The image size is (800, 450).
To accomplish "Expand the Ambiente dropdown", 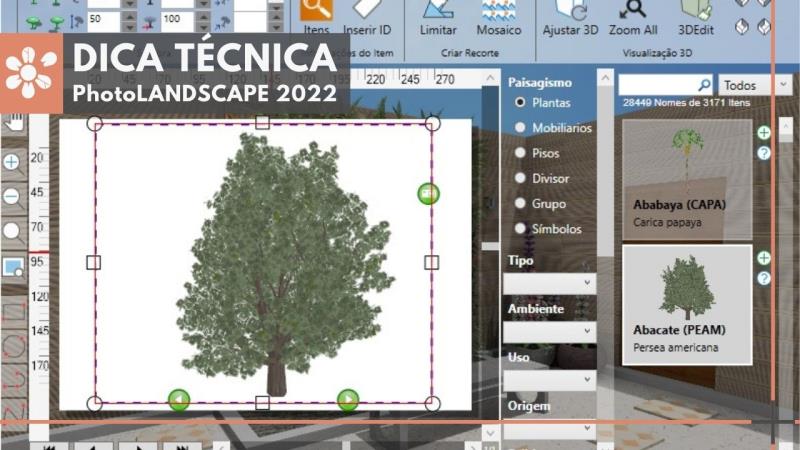I will tap(549, 332).
